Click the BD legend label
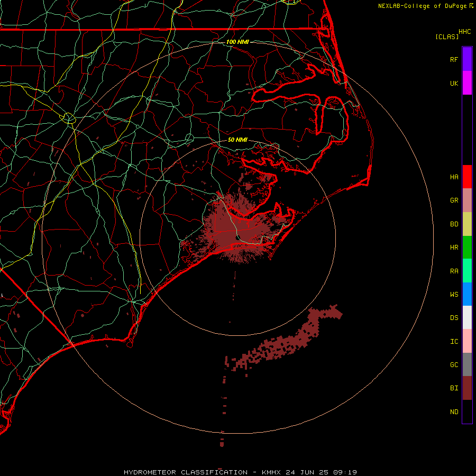 point(454,224)
